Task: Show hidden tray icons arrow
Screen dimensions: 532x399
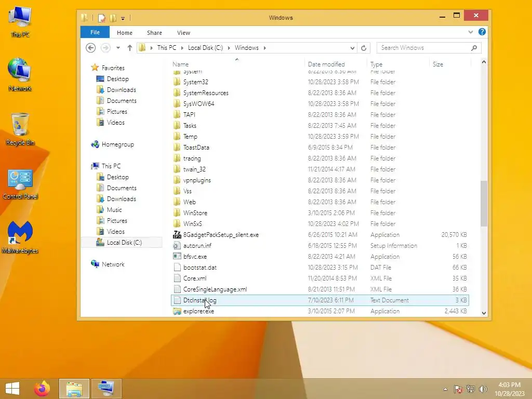Action: pyautogui.click(x=445, y=389)
